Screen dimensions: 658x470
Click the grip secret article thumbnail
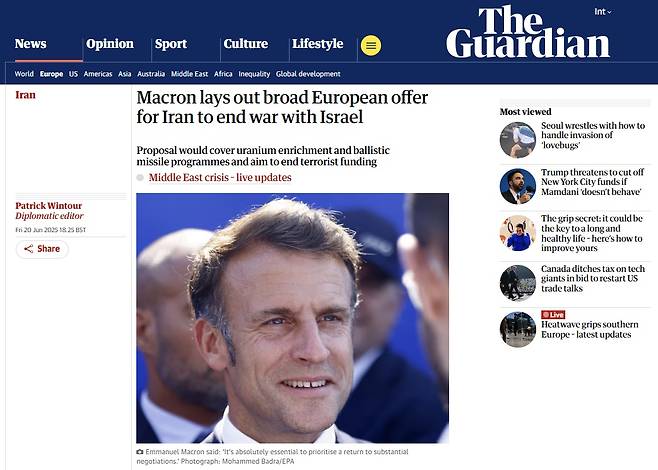pyautogui.click(x=517, y=233)
